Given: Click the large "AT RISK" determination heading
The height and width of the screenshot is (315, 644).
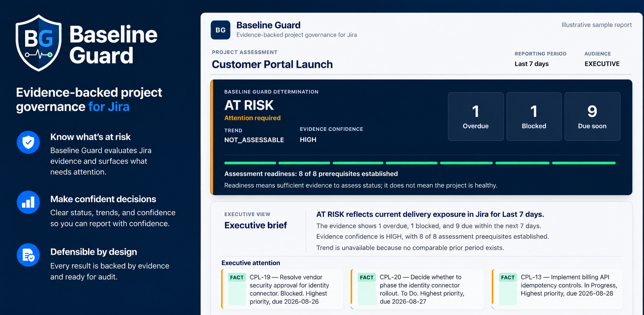Looking at the screenshot, I should tap(249, 105).
